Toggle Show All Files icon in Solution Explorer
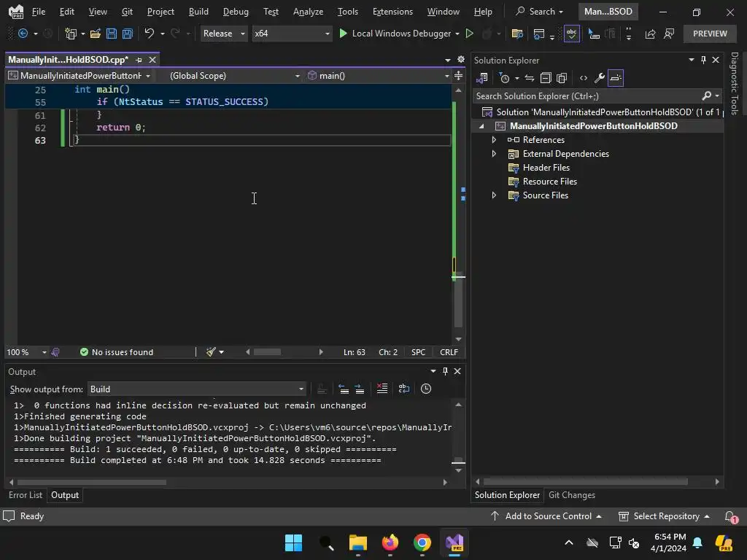 (x=562, y=78)
